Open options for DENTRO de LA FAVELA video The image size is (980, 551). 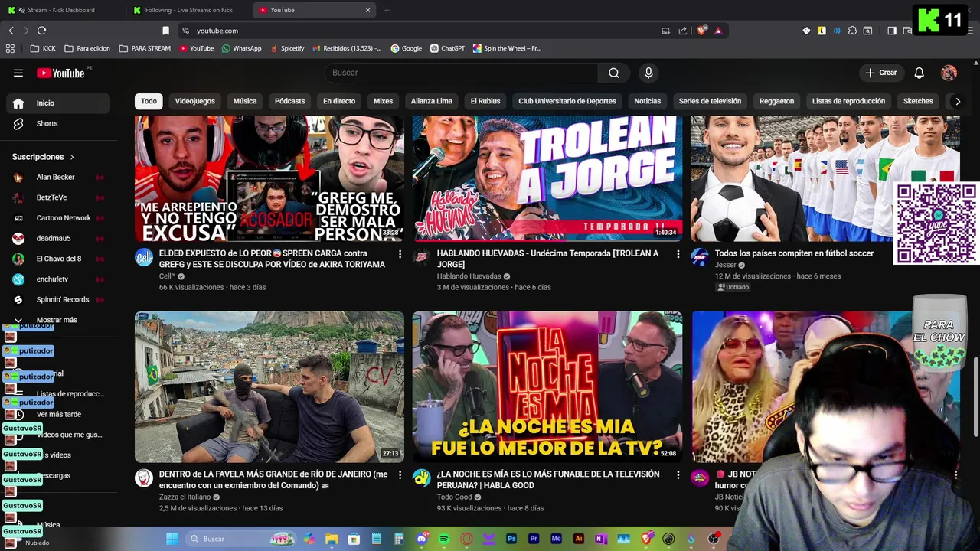(x=400, y=475)
